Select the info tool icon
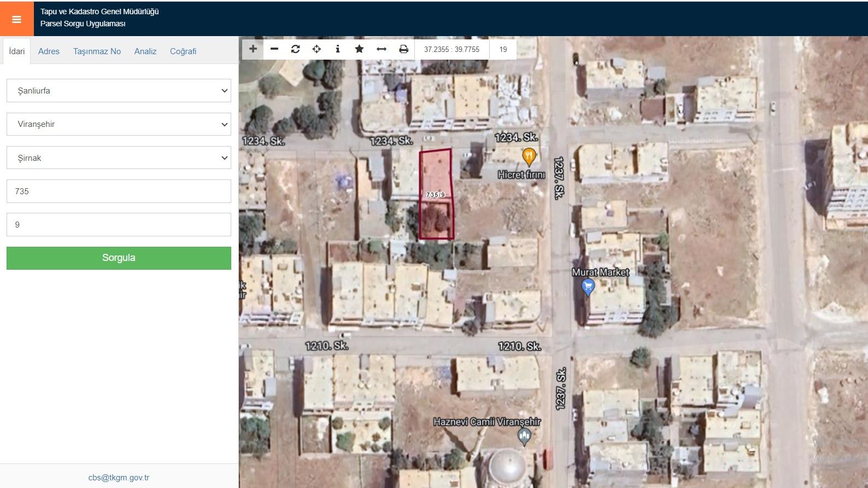 pyautogui.click(x=338, y=49)
